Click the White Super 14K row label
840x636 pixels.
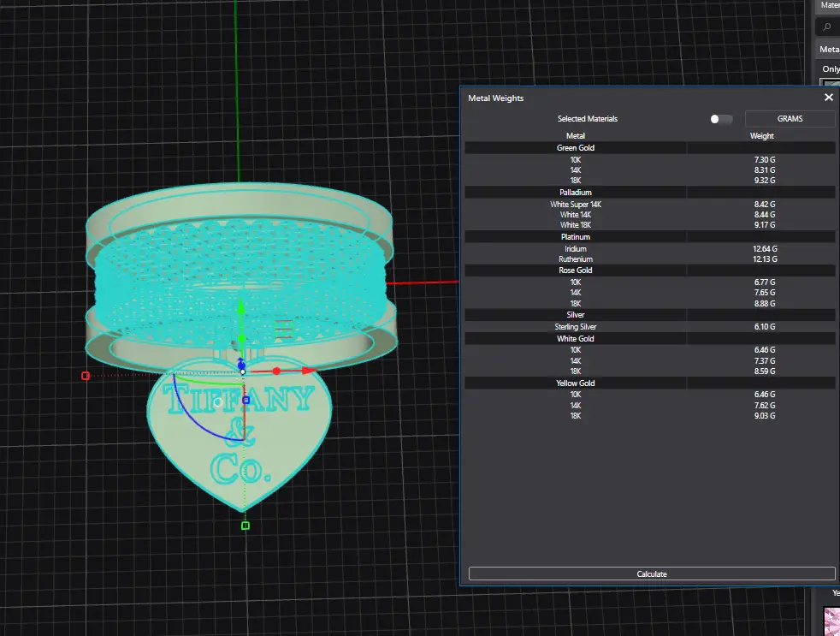[576, 205]
